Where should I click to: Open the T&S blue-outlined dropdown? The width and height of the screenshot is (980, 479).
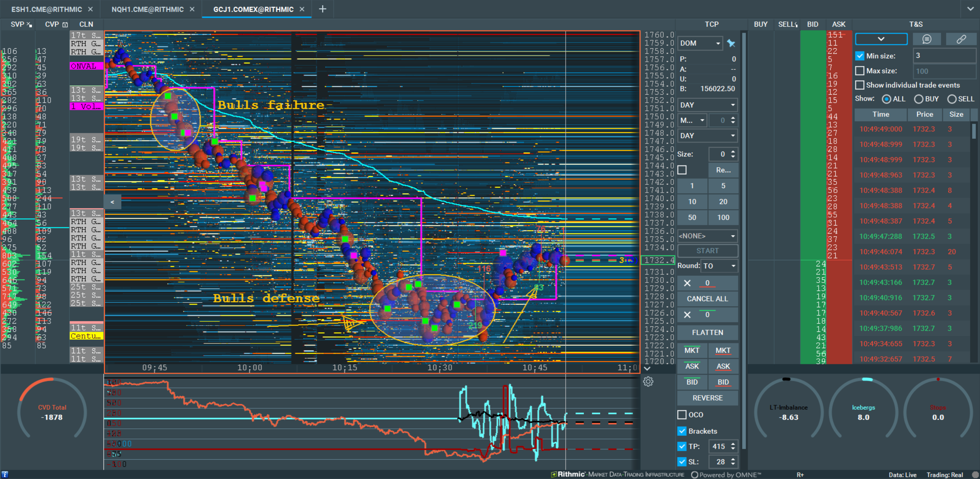point(881,39)
